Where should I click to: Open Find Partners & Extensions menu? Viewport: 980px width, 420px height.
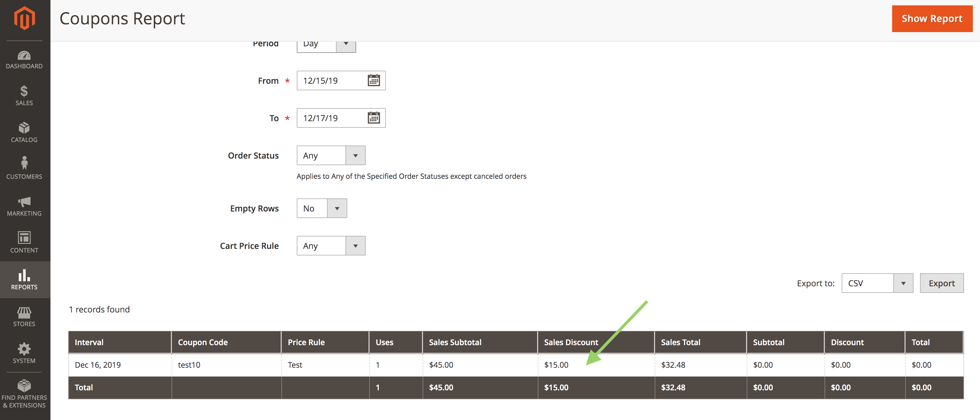coord(24,394)
